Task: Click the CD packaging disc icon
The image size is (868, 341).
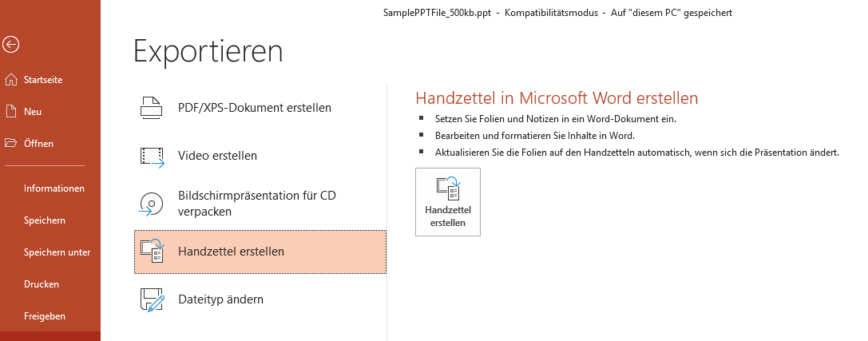Action: tap(152, 204)
